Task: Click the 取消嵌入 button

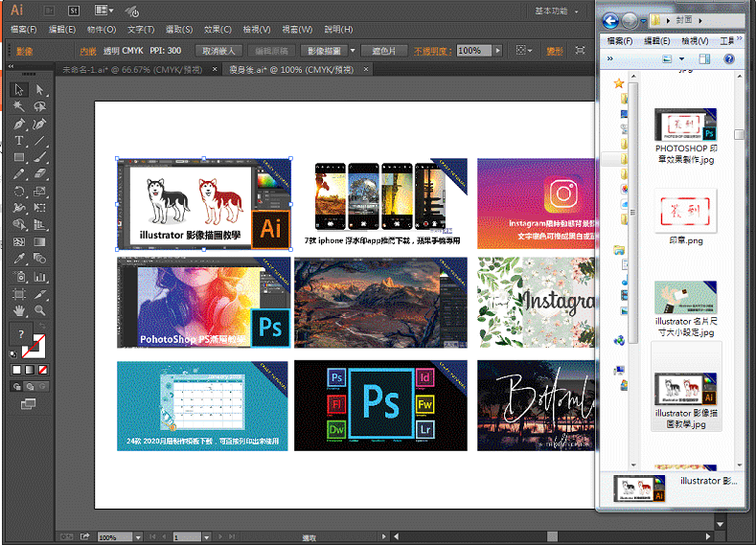Action: [x=218, y=51]
